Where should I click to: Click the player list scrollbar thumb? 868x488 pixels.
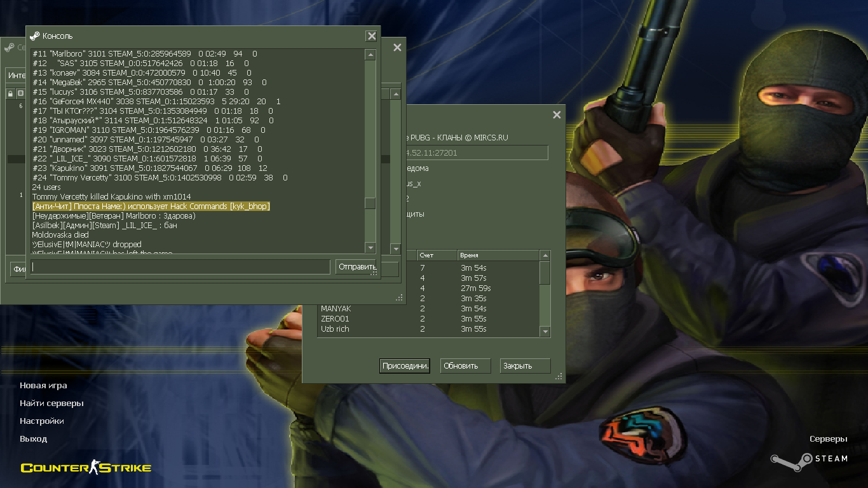[545, 273]
